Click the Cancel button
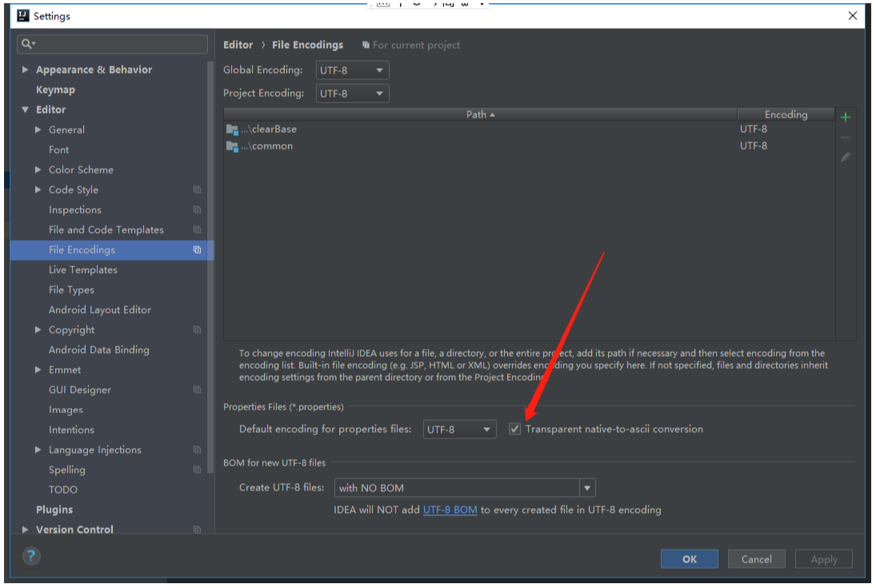The width and height of the screenshot is (876, 588). [757, 559]
